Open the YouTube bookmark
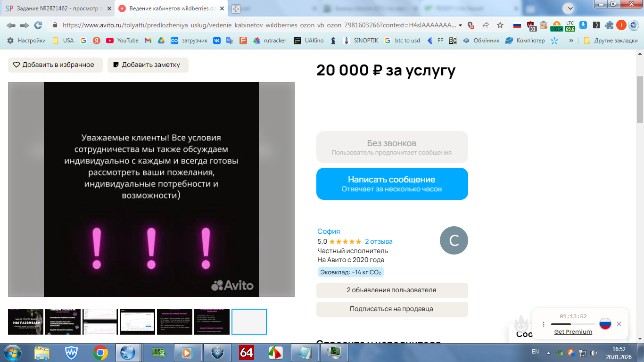This screenshot has height=362, width=644. pyautogui.click(x=122, y=41)
